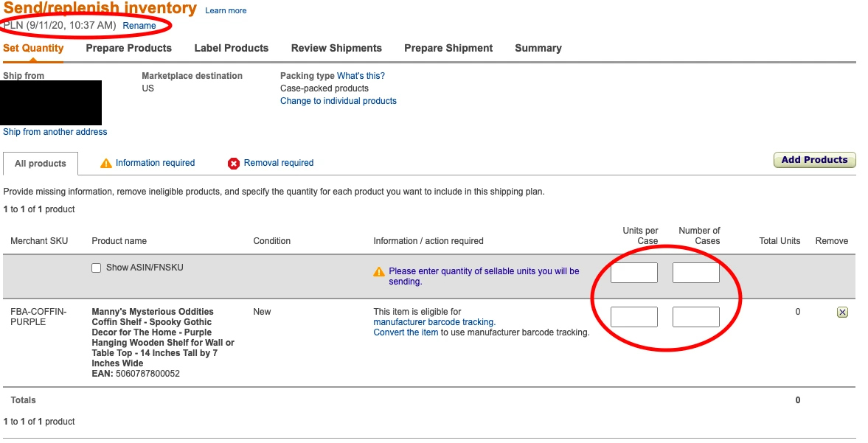Switch to the Prepare Products tab

[128, 48]
